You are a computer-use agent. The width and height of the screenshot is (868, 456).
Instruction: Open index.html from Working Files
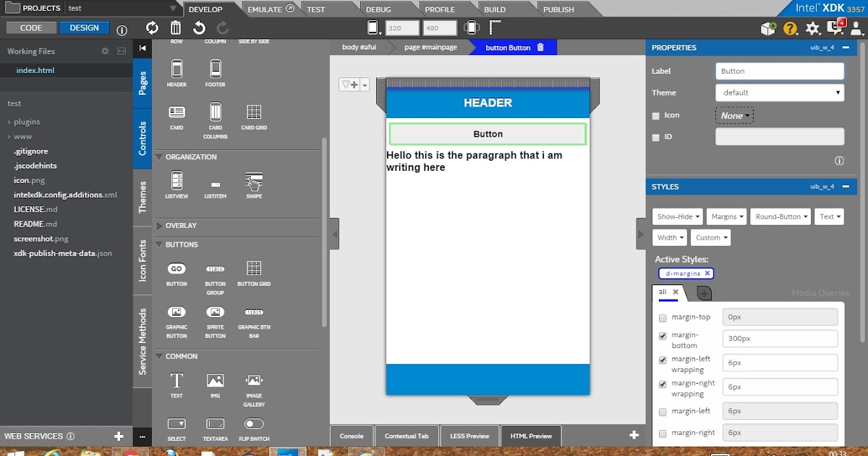pos(34,69)
